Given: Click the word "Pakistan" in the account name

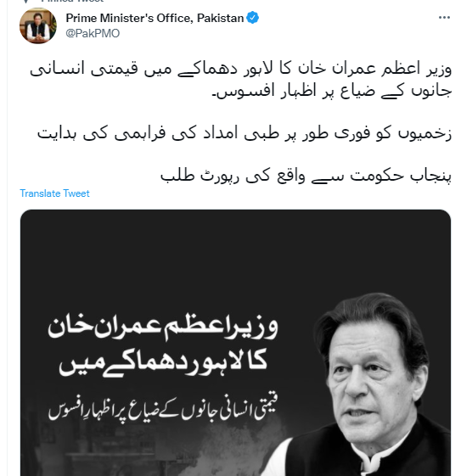Looking at the screenshot, I should 220,18.
